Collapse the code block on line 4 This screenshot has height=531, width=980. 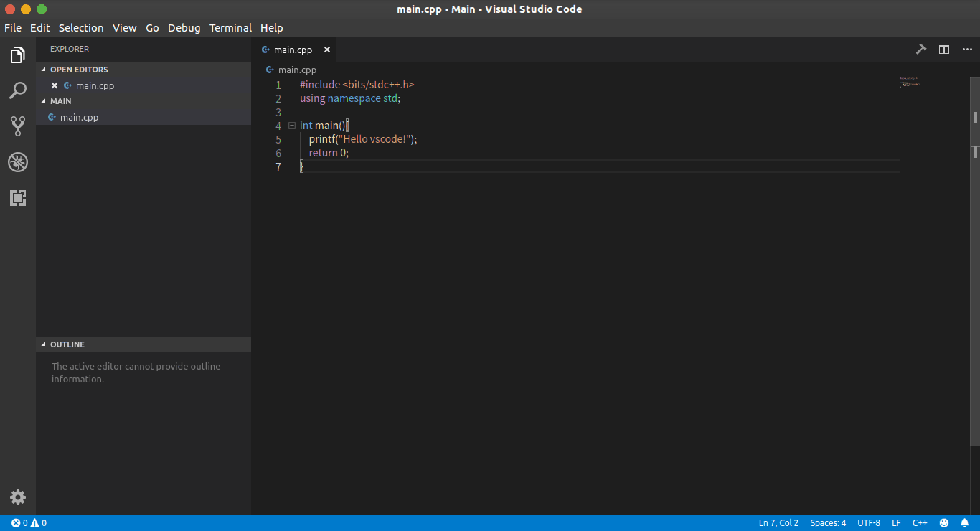291,125
